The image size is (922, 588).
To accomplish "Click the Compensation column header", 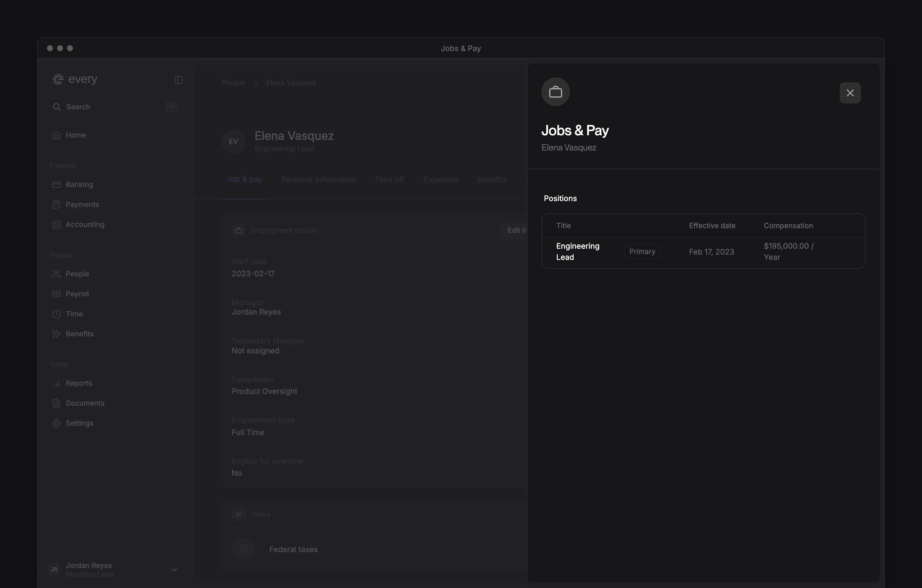I will click(x=788, y=226).
